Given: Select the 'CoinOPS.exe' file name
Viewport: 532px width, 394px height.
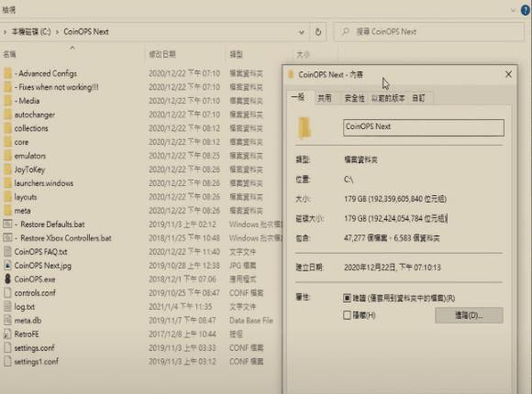Looking at the screenshot, I should (35, 279).
